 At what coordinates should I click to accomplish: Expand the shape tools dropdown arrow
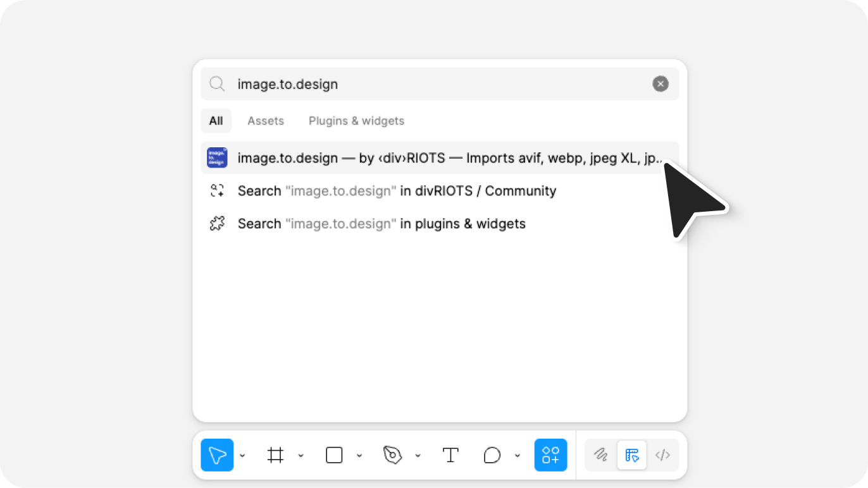tap(359, 456)
